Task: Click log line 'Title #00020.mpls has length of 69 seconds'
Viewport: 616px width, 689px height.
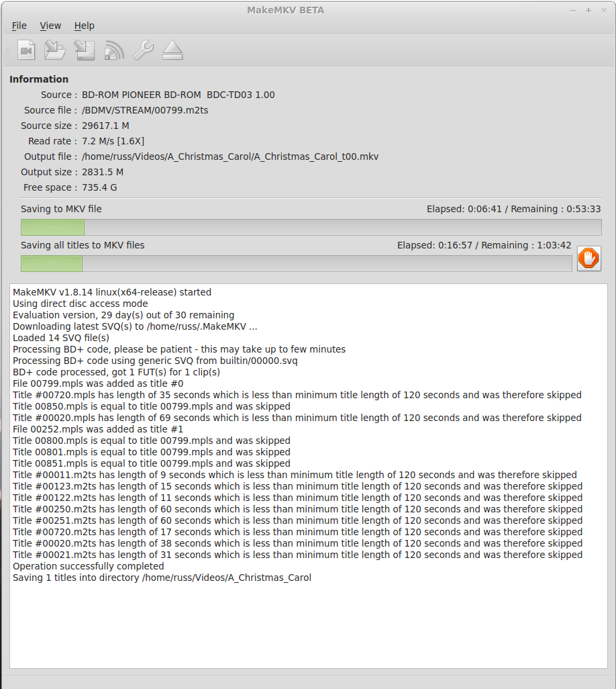Action: [297, 418]
